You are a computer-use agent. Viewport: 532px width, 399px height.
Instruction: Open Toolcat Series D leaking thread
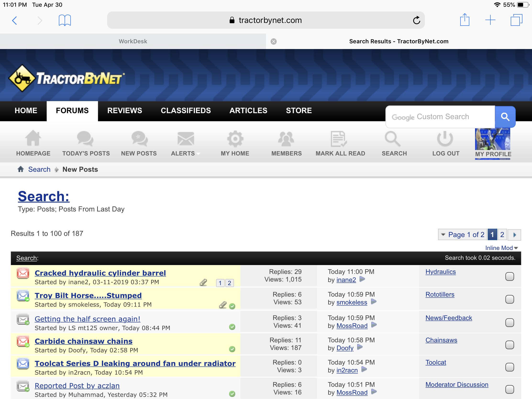135,364
